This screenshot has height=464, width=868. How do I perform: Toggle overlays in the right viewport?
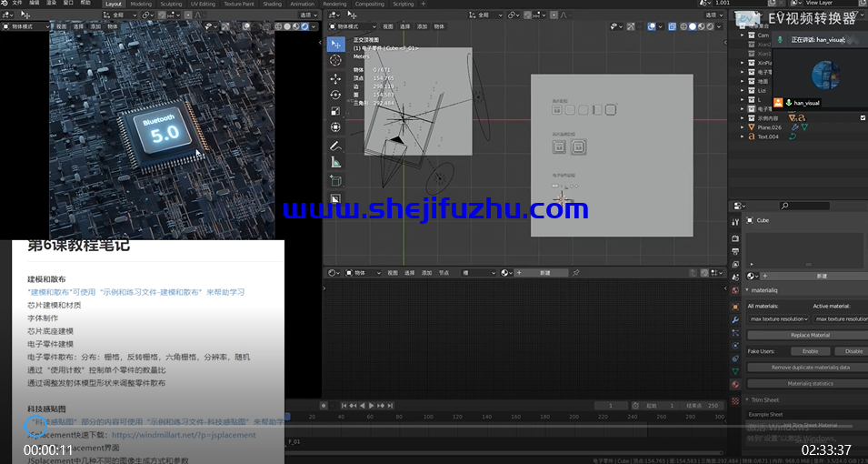click(652, 26)
